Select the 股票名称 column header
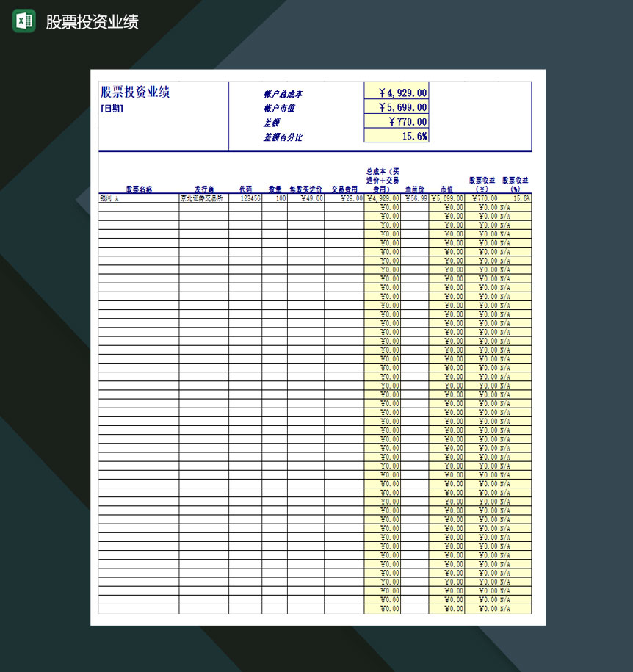The image size is (633, 672). (136, 189)
